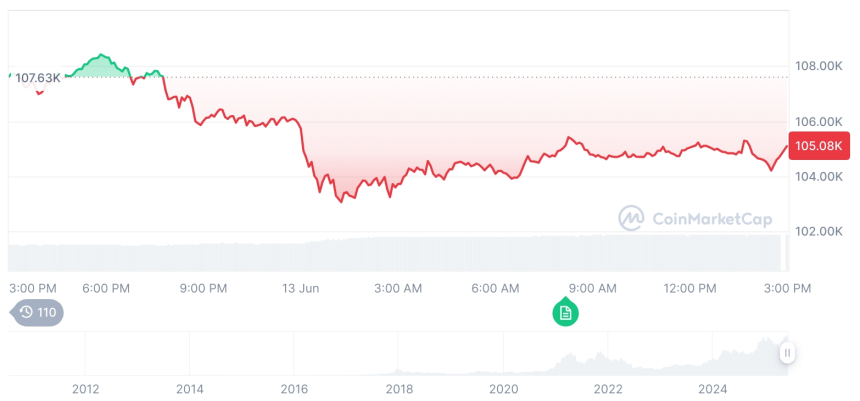Click the 6:00 AM time axis label
Image resolution: width=860 pixels, height=401 pixels.
pyautogui.click(x=495, y=288)
